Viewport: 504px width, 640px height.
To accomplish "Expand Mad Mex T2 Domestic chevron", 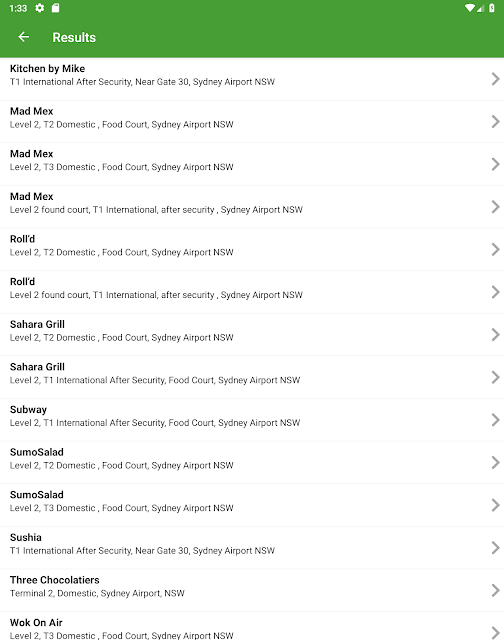I will (x=495, y=122).
